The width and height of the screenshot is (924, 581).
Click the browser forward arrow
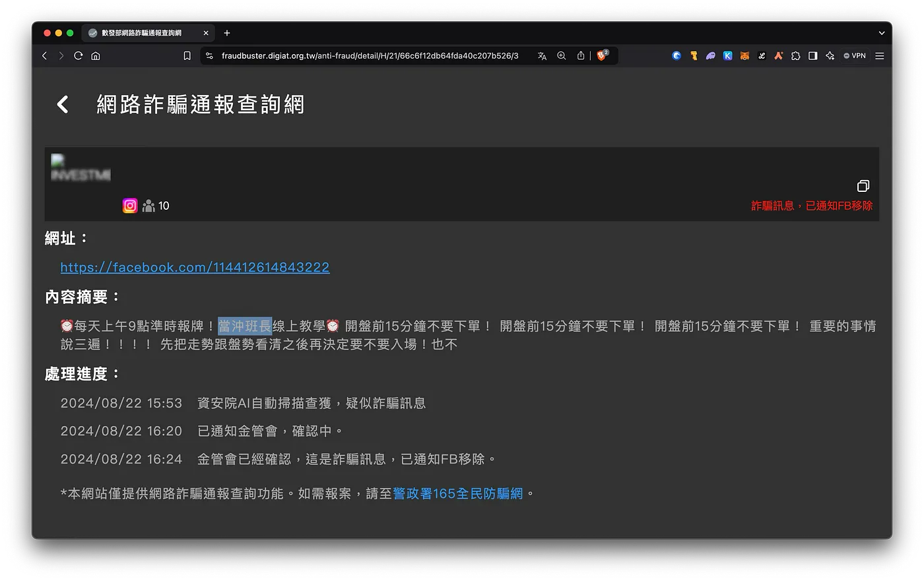61,56
